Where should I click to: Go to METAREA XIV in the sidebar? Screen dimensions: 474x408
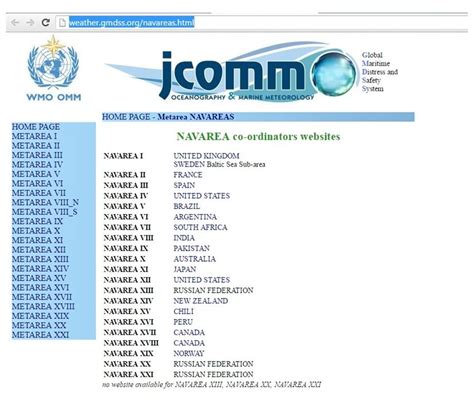[40, 268]
